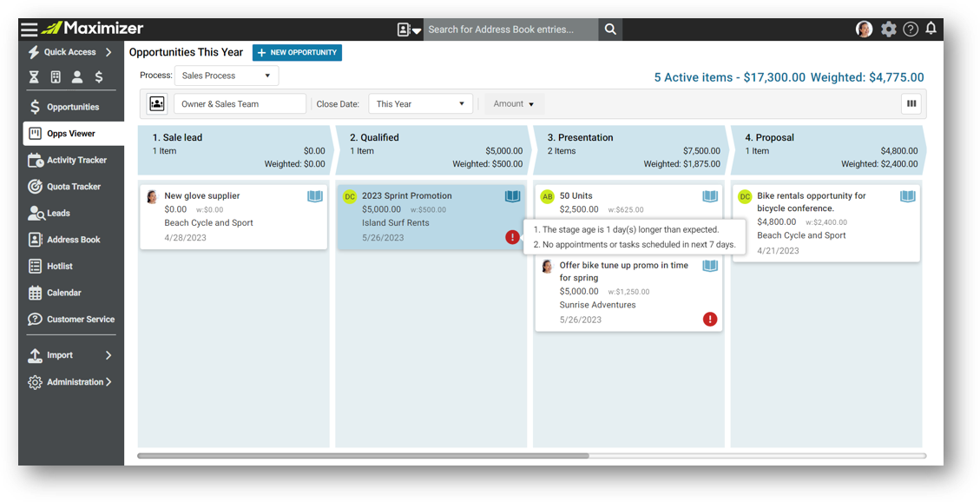Expand the Quick Access menu
Image resolution: width=980 pixels, height=502 pixels.
pos(70,52)
